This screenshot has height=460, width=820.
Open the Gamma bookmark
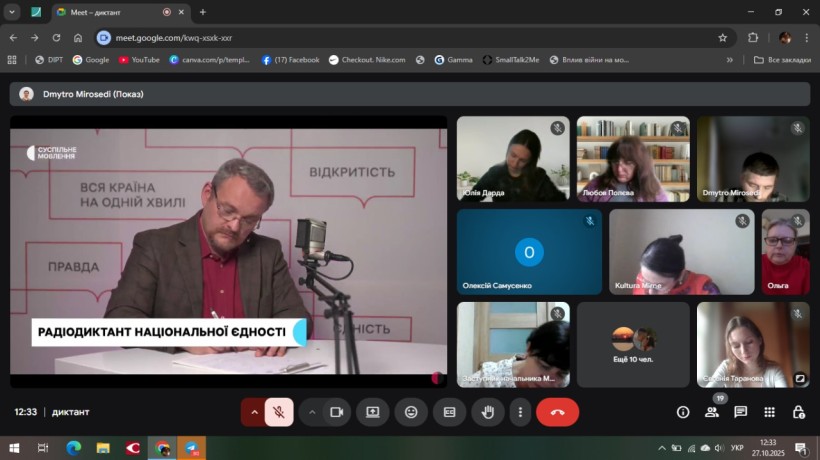453,60
